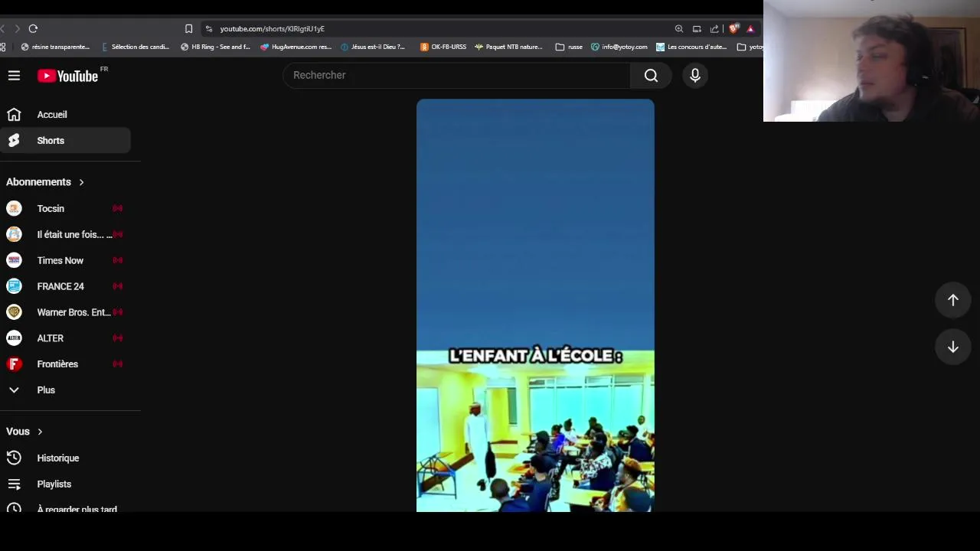Open Il était une fois channel avatar
This screenshot has width=980, height=551.
click(x=14, y=234)
